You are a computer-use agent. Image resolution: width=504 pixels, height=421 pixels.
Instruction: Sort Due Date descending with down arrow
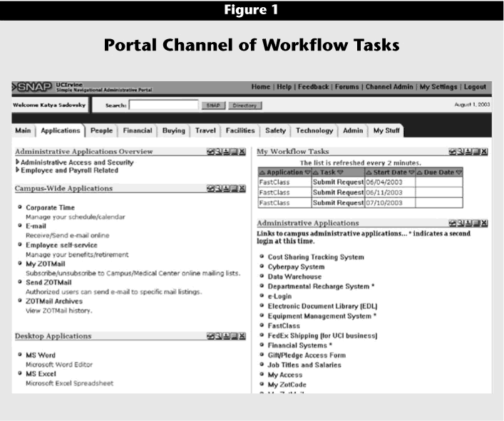(x=458, y=173)
